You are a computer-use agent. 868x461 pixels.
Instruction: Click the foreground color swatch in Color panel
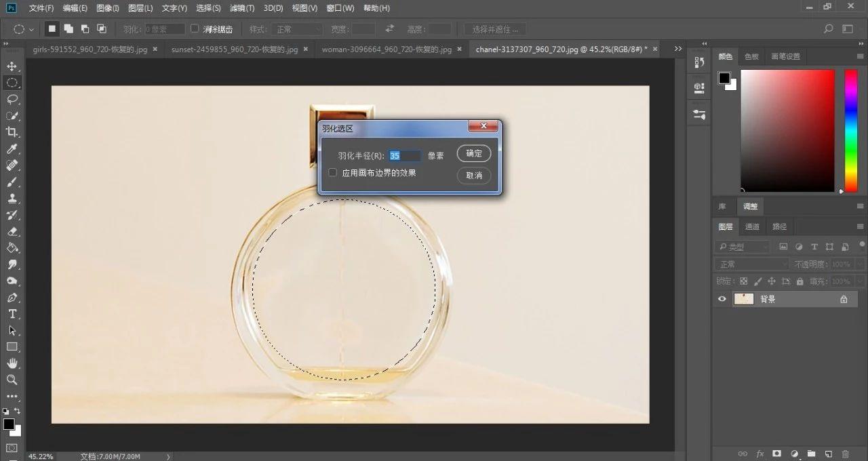724,78
